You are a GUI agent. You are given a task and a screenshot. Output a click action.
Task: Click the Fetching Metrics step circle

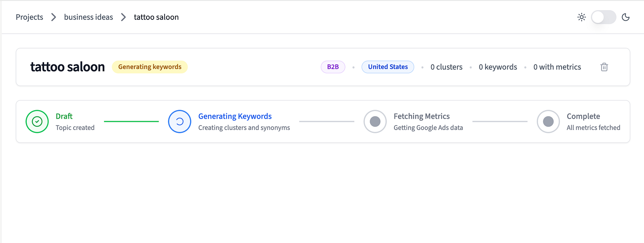pos(375,122)
